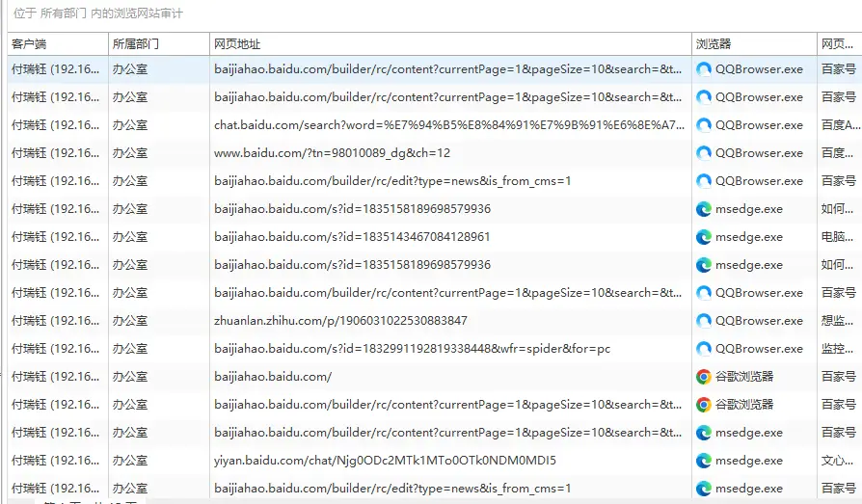Click QQBrowser.exe text in www.baidu.com row
The height and width of the screenshot is (504, 862).
coord(759,153)
